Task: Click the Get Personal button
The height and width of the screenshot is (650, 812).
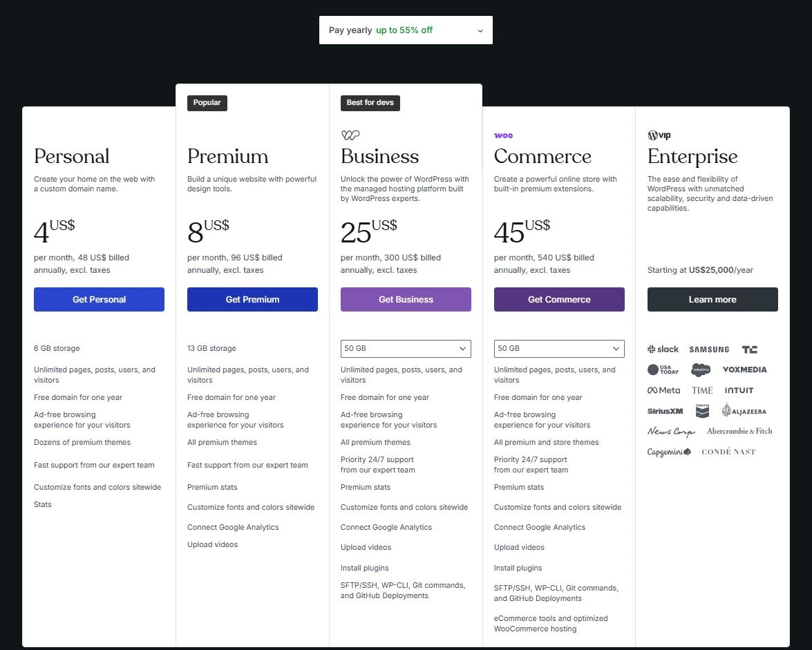Action: pyautogui.click(x=99, y=300)
